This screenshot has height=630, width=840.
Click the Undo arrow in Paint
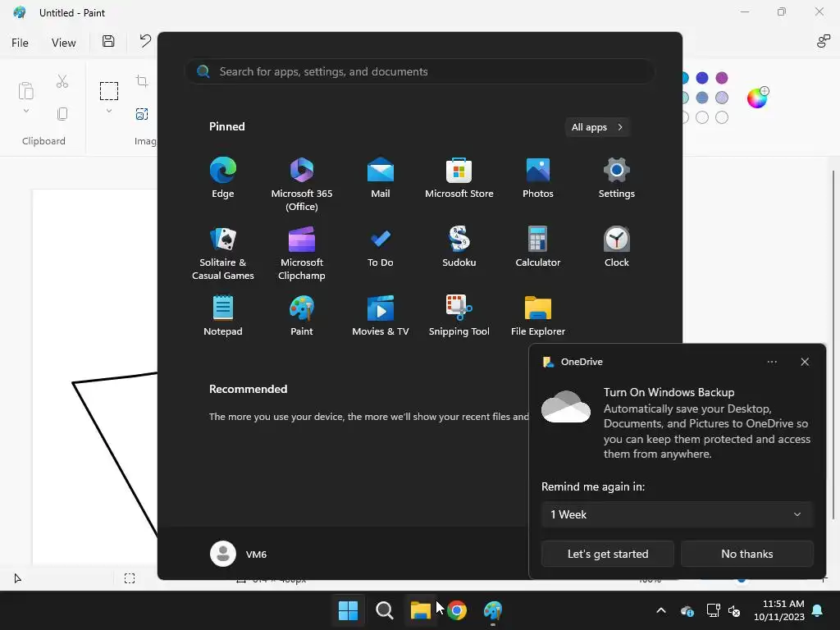pos(145,41)
